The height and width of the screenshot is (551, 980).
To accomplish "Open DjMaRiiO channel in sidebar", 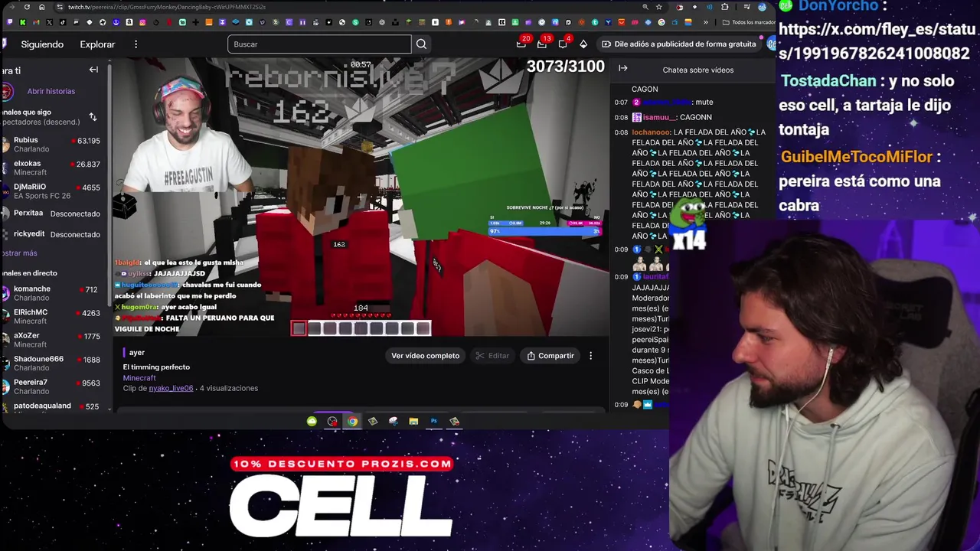I will (x=51, y=191).
